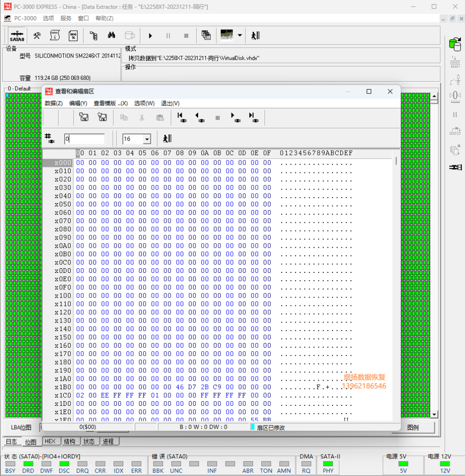
Task: Click the RESET icon on right sidebar
Action: pyautogui.click(x=455, y=62)
